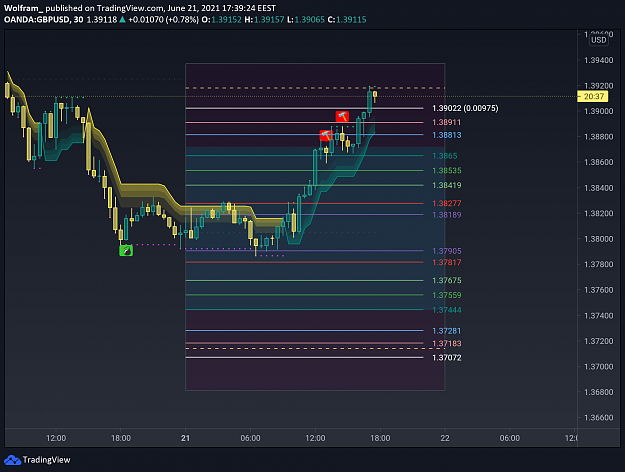Viewport: 625px width, 472px height.
Task: Click the 1.39022 (0.00975) level label
Action: point(465,108)
